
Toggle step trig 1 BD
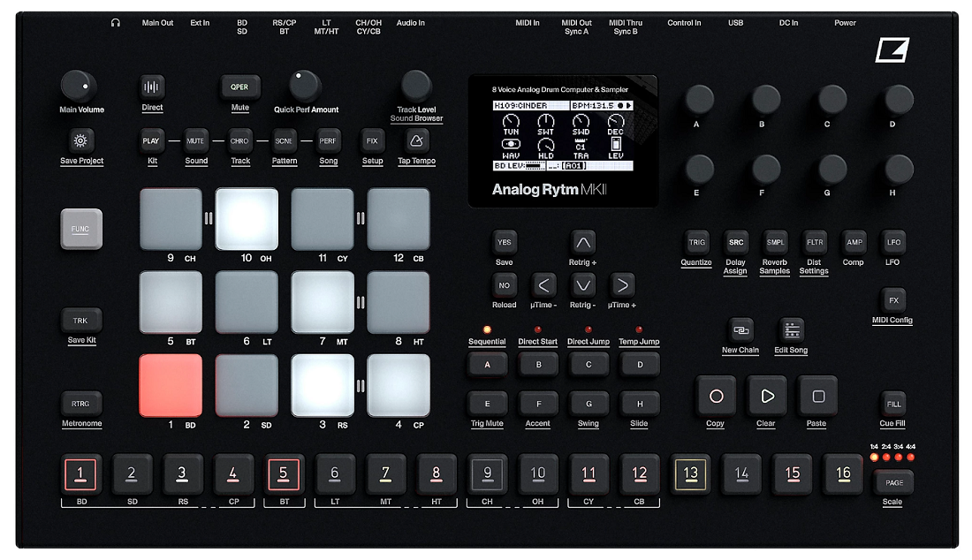point(80,474)
